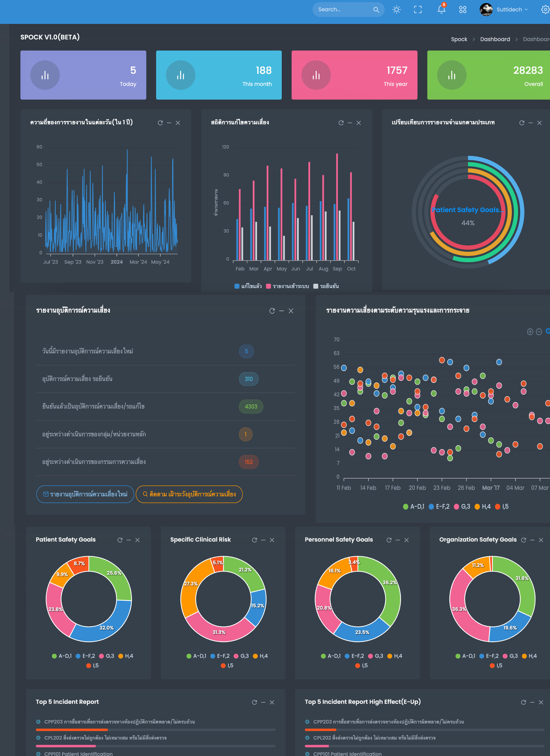
Task: Go to Spock breadcrumb link
Action: [x=459, y=39]
